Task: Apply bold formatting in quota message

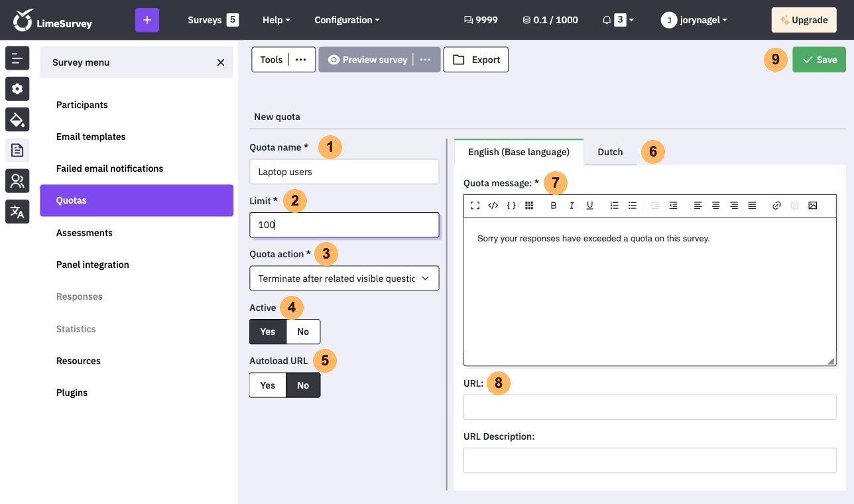Action: coord(554,206)
